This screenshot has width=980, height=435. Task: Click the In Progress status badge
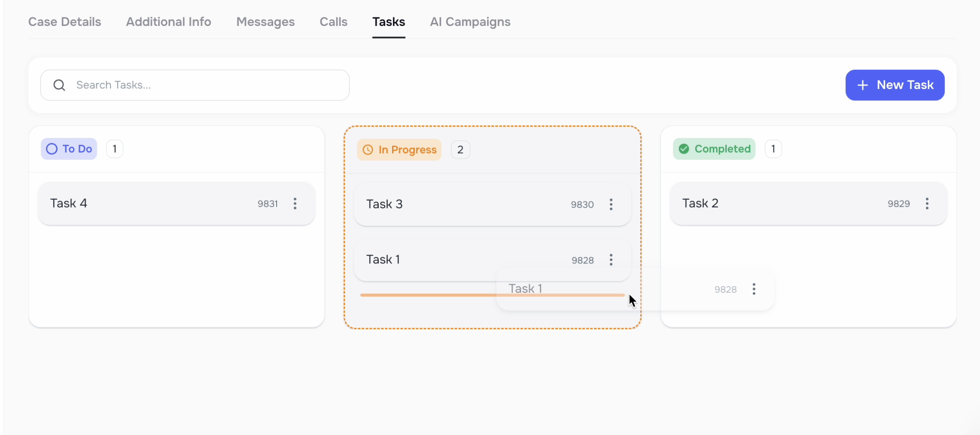click(399, 150)
